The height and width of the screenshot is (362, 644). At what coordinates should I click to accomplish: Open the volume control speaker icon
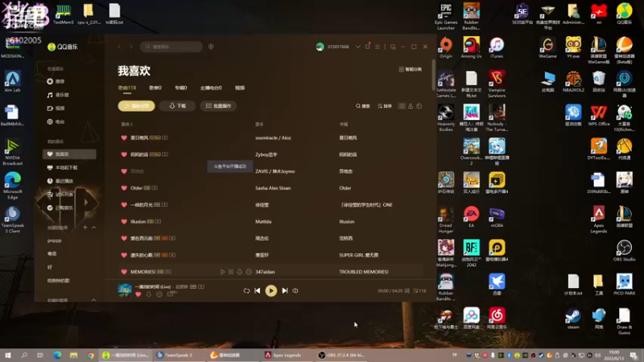point(295,290)
